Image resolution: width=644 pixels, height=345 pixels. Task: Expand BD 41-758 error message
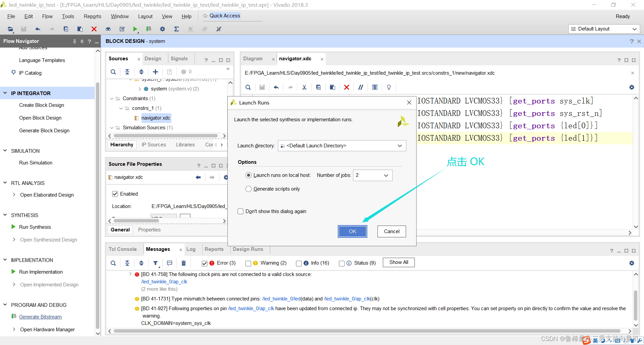[130, 274]
